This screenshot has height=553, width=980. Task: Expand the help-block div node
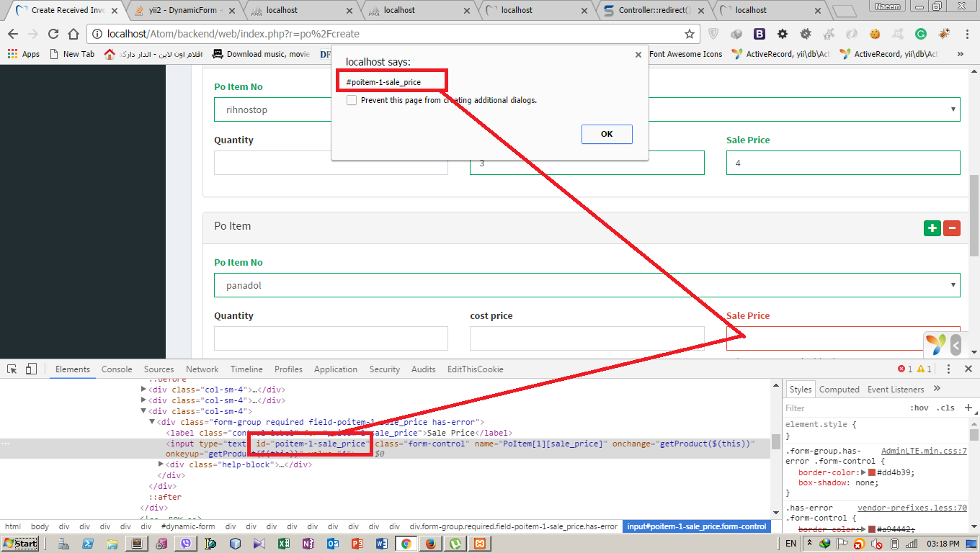point(161,464)
